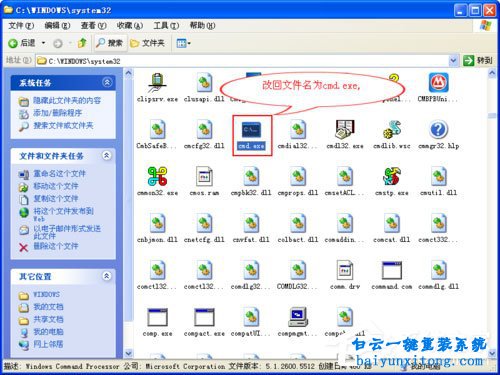Click the Rename this file link
This screenshot has height=375, width=500.
[59, 174]
